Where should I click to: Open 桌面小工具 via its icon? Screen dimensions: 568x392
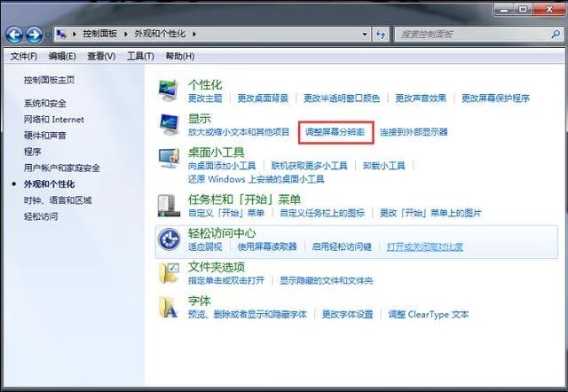(x=168, y=158)
